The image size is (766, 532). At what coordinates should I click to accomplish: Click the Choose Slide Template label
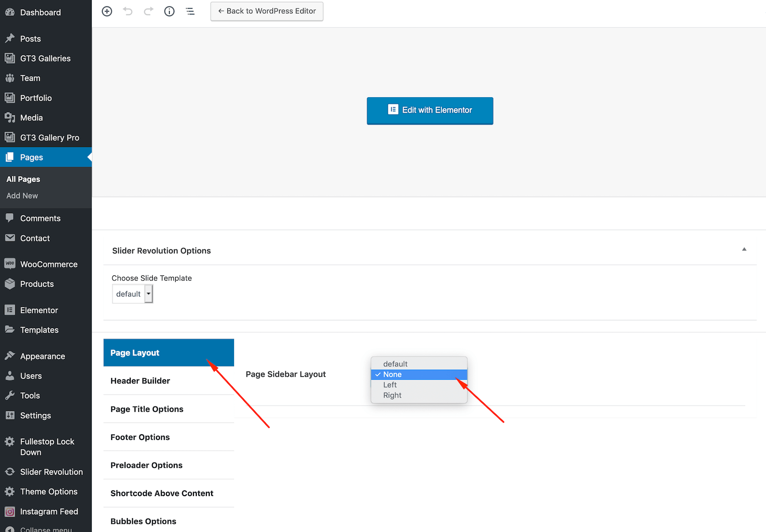pyautogui.click(x=152, y=278)
